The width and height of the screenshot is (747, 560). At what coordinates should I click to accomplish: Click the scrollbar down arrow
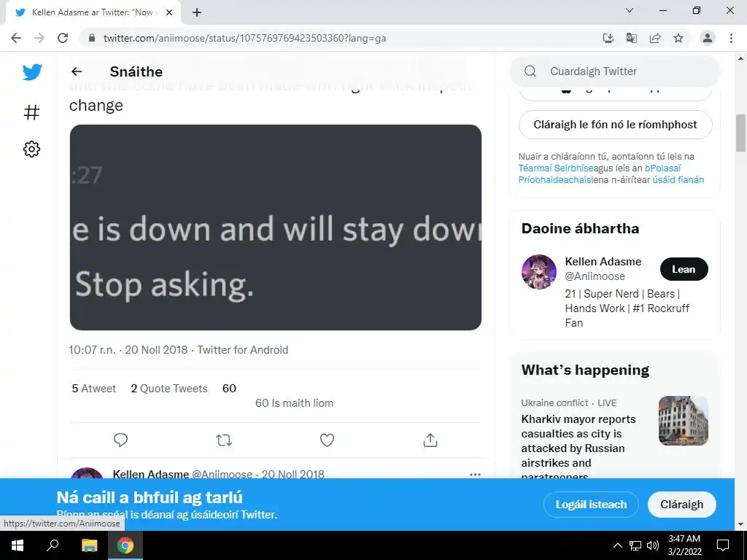[x=740, y=524]
